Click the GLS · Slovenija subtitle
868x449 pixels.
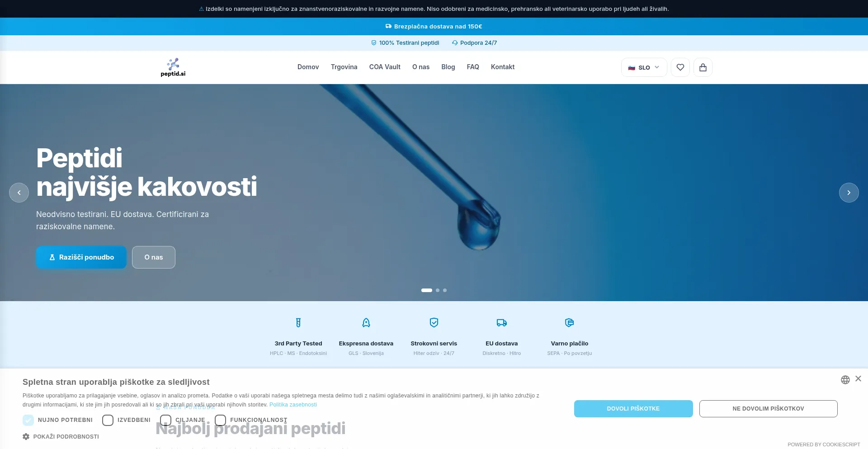point(366,353)
